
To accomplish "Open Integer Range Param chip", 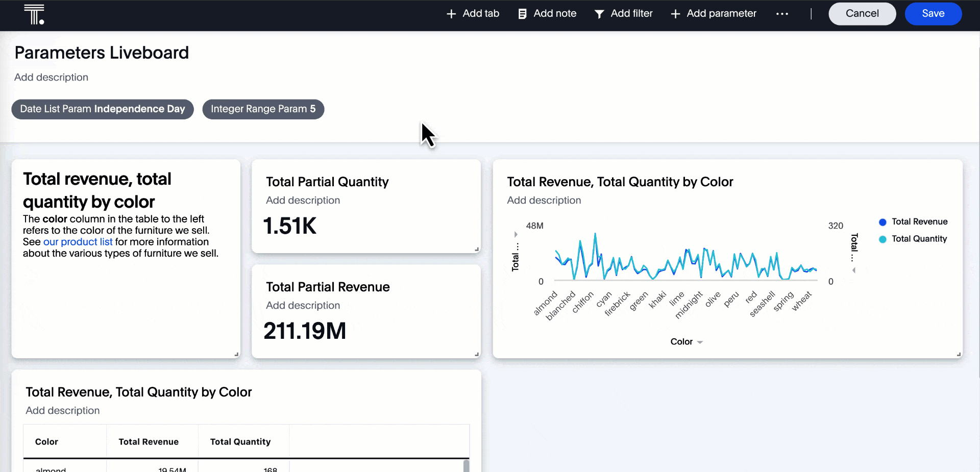I will (263, 109).
